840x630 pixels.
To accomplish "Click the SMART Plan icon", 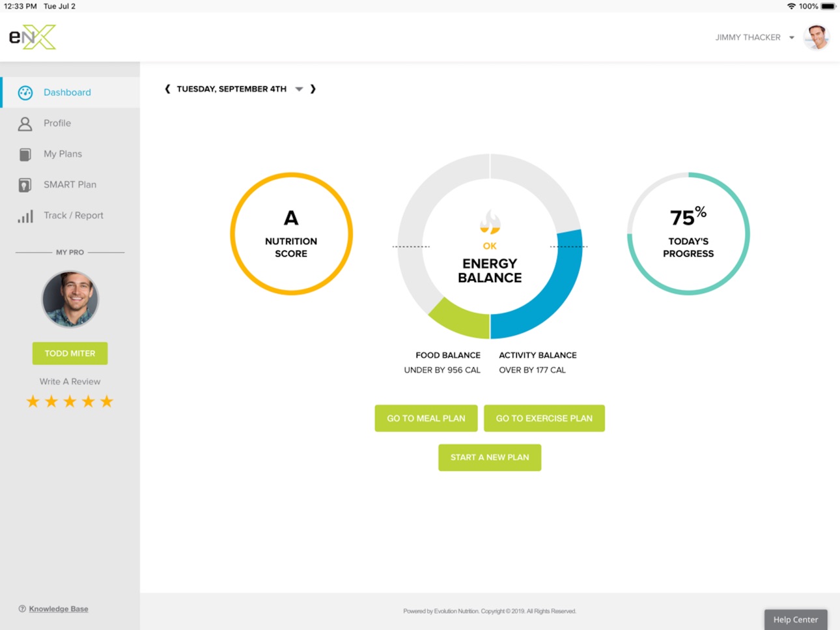I will coord(25,185).
